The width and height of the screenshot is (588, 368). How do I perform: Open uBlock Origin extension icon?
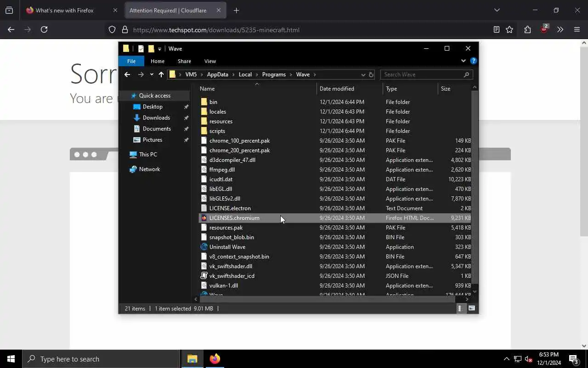tap(544, 29)
